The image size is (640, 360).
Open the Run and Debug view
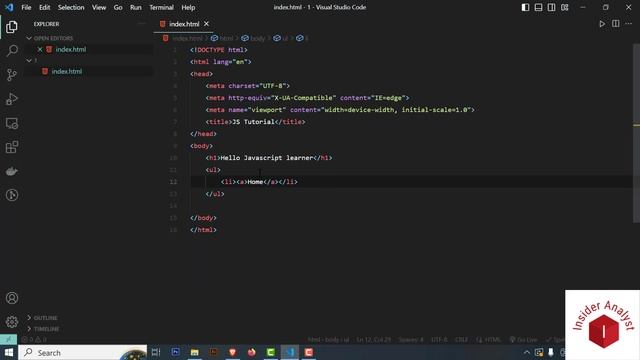click(12, 99)
